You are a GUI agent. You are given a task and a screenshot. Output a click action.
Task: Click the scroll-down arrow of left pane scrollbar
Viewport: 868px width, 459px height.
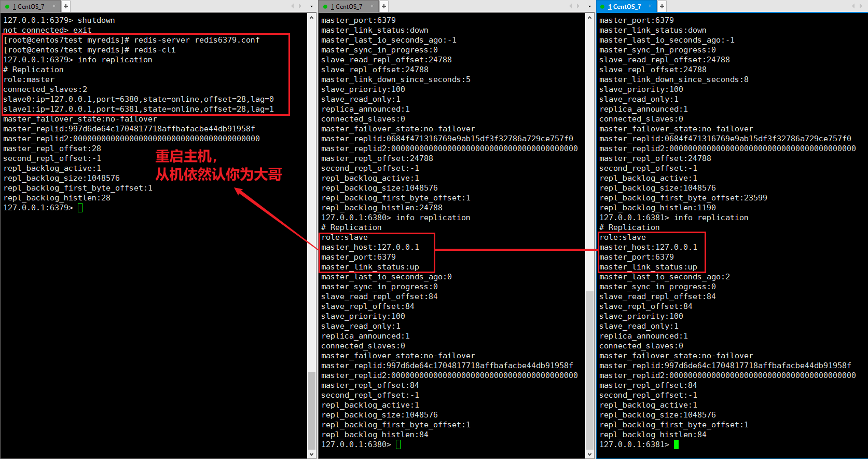312,454
